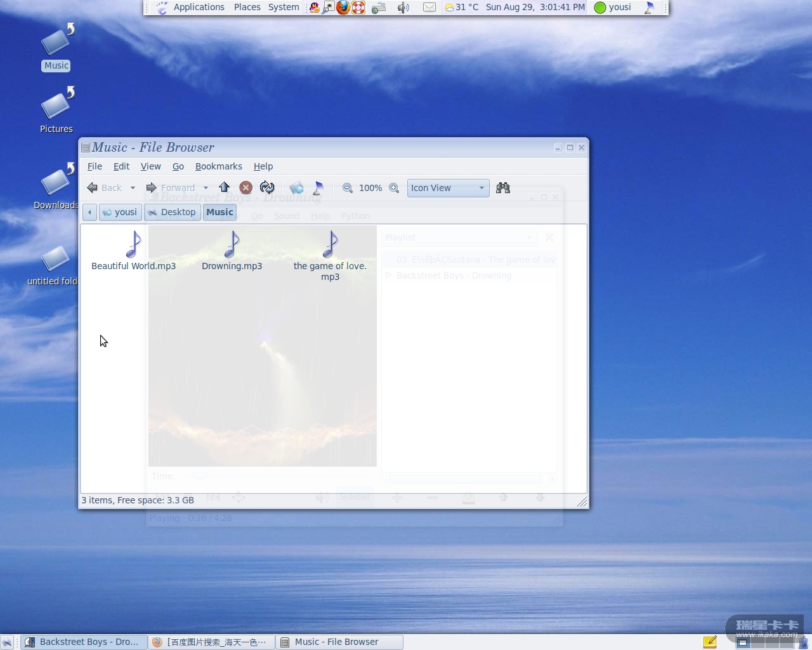Open the View menu
The width and height of the screenshot is (812, 650).
pyautogui.click(x=151, y=166)
